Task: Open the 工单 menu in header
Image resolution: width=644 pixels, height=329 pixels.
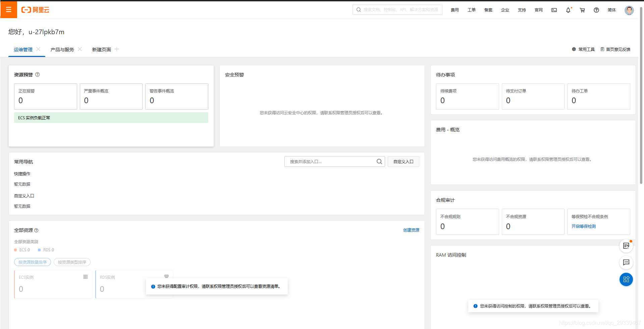Action: [x=472, y=10]
